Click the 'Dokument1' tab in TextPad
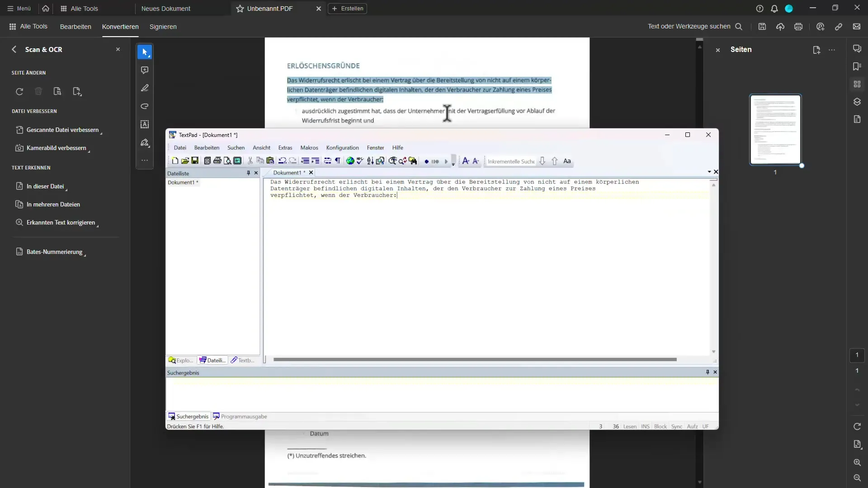 [x=288, y=172]
